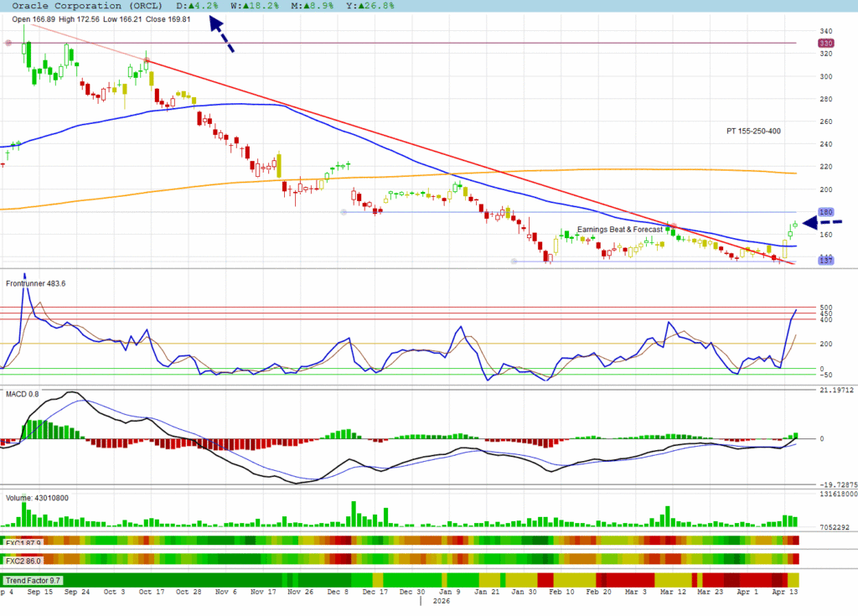Image resolution: width=858 pixels, height=616 pixels.
Task: Click the MACD 0.8 indicator label
Action: 23,392
